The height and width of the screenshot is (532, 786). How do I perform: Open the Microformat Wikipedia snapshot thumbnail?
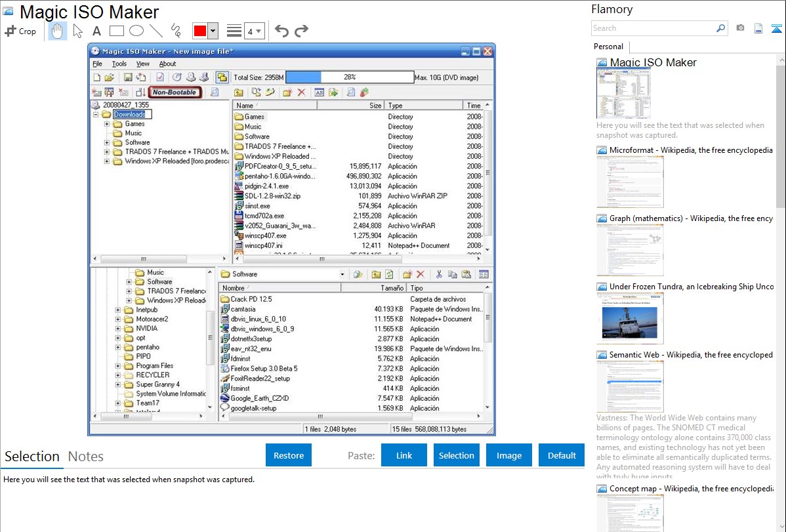(630, 182)
